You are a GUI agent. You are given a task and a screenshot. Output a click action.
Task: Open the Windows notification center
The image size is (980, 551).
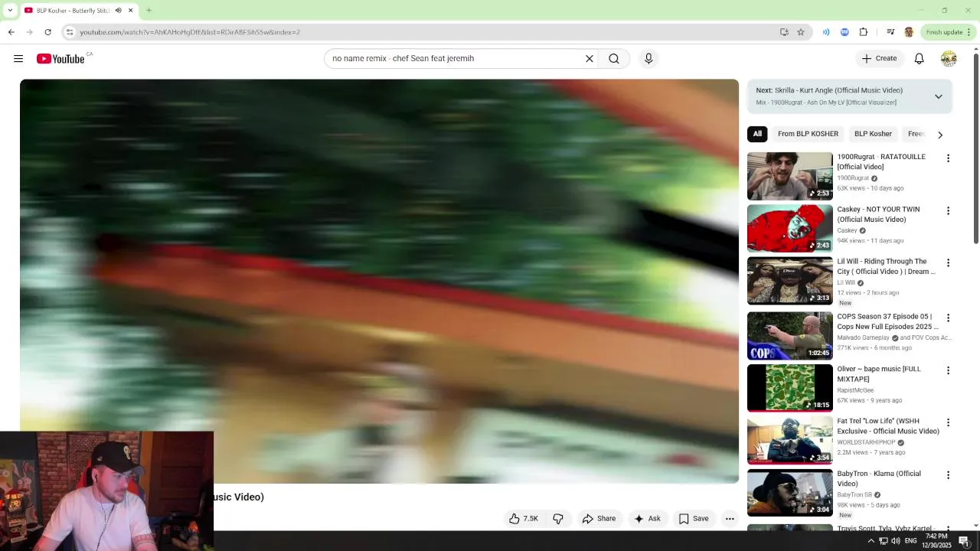point(964,541)
